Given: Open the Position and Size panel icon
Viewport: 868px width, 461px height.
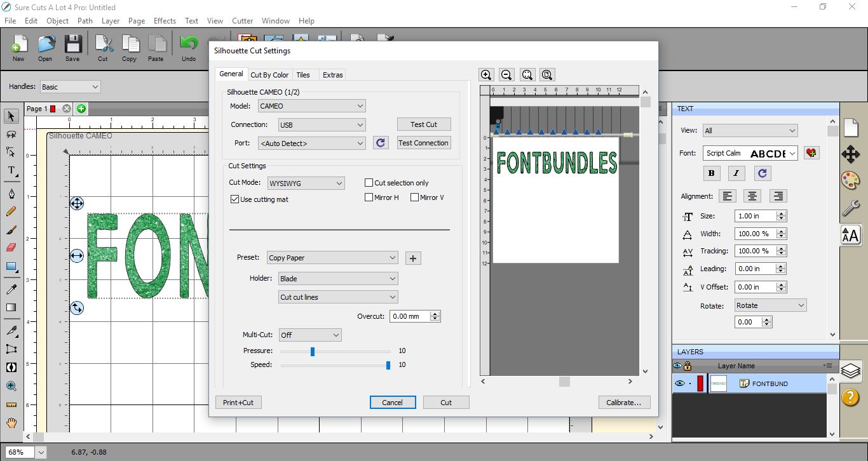Looking at the screenshot, I should click(x=850, y=154).
